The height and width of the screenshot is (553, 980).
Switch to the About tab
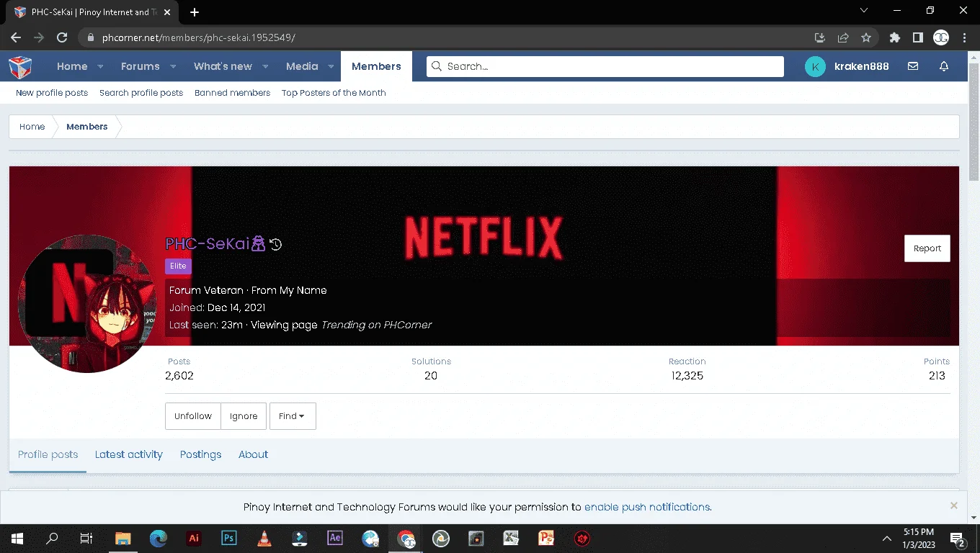(253, 454)
